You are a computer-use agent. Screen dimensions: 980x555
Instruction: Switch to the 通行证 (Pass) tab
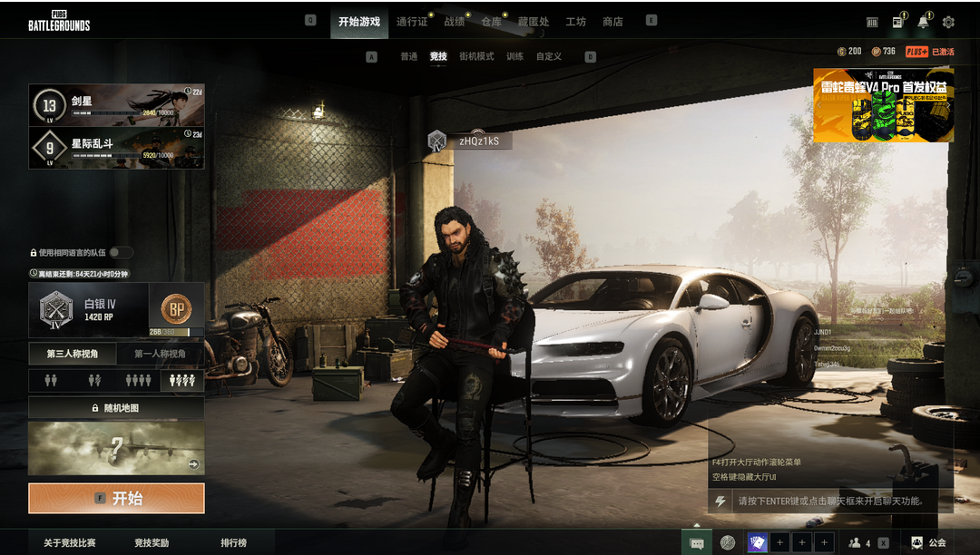click(412, 22)
